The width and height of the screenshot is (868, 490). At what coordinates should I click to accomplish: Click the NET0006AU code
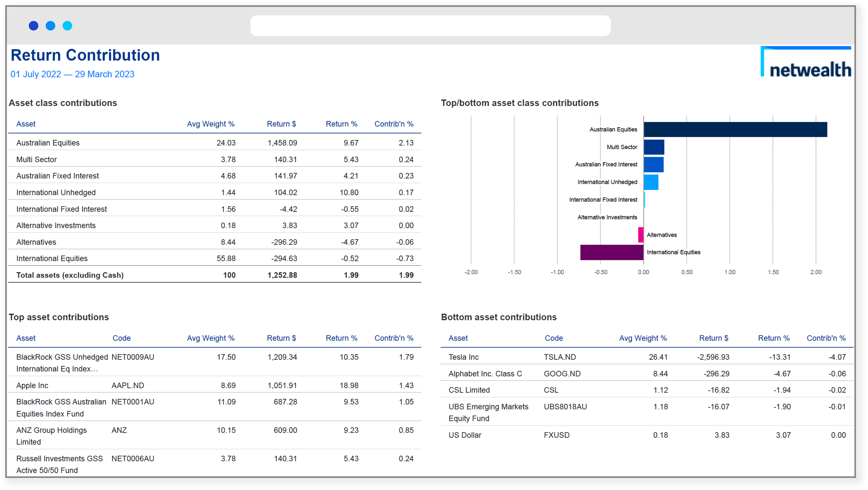(133, 459)
